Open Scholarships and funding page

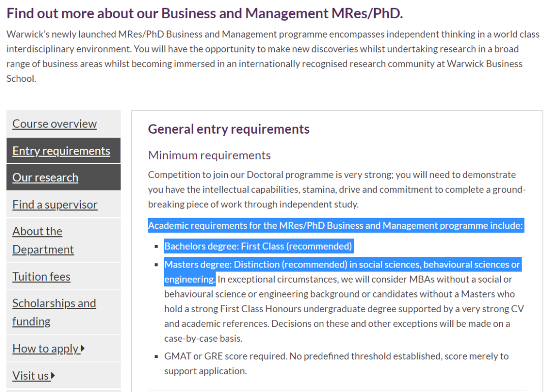(54, 312)
